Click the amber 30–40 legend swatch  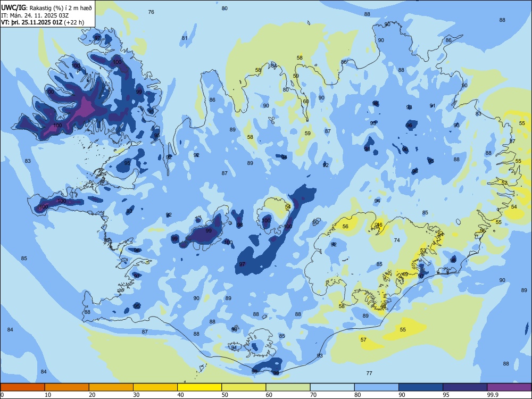coord(155,387)
